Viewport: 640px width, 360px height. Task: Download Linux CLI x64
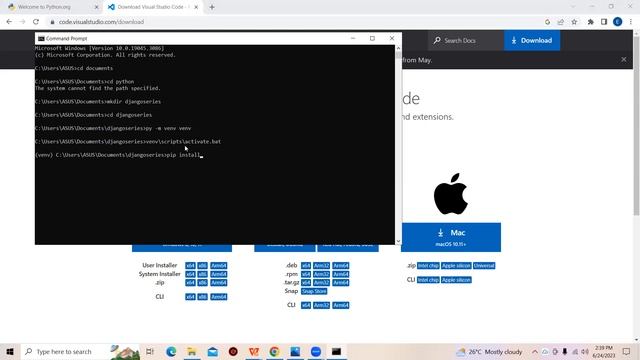[x=306, y=305]
